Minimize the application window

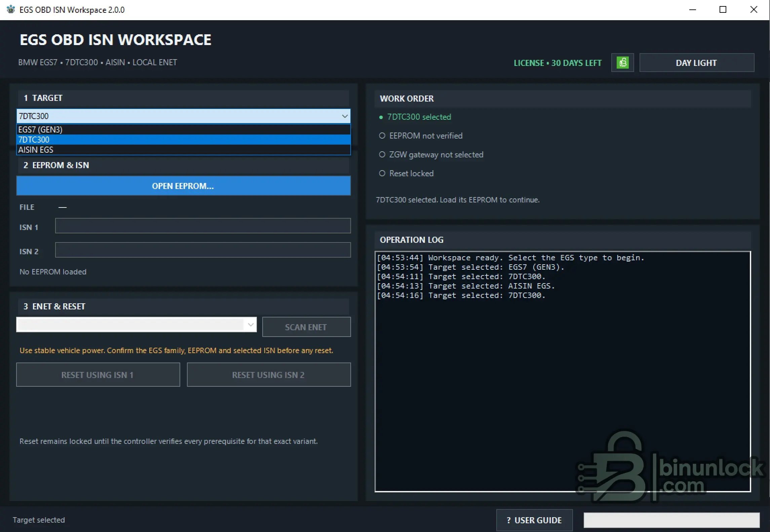pyautogui.click(x=693, y=10)
